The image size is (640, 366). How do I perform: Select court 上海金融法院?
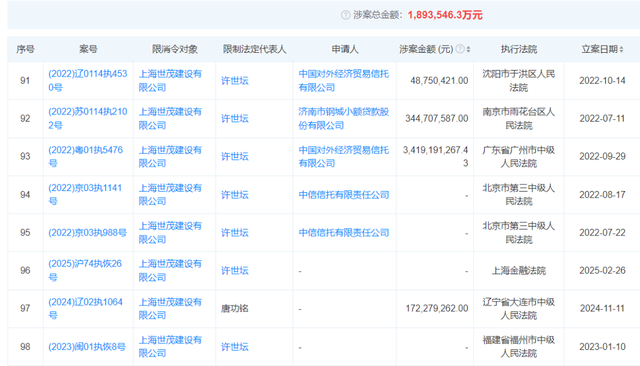click(518, 271)
